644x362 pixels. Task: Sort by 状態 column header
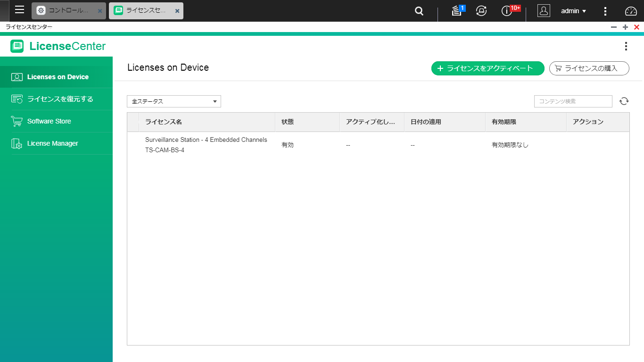[x=307, y=122]
